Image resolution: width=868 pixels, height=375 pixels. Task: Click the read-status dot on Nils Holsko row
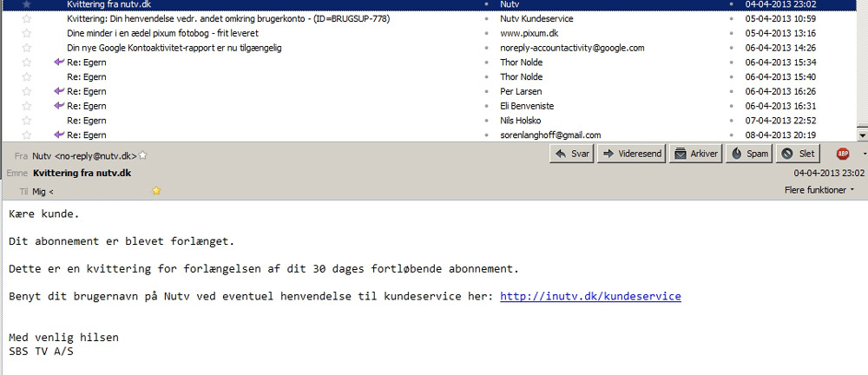pyautogui.click(x=486, y=120)
